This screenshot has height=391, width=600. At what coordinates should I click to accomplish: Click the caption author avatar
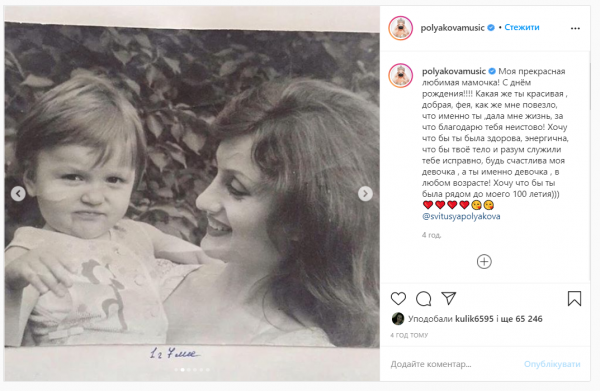point(401,76)
